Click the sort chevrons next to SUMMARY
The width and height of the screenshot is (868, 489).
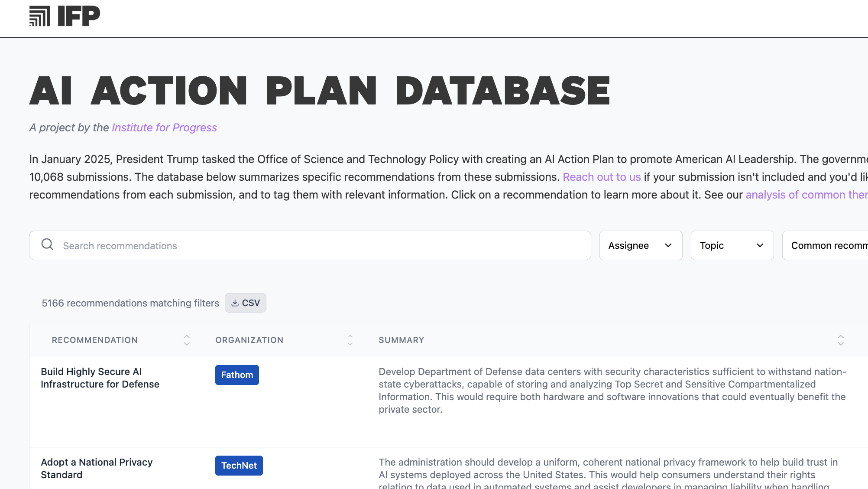tap(841, 340)
